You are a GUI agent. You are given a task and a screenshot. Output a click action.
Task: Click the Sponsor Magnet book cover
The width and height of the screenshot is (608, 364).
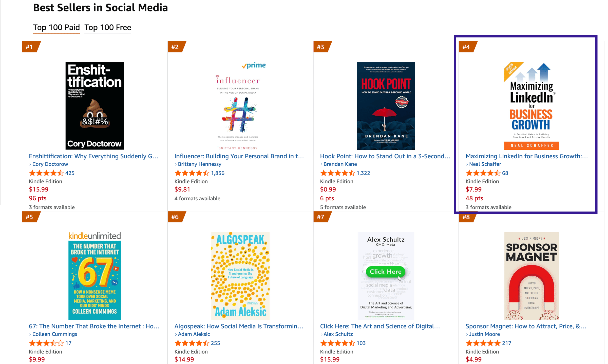[531, 276]
